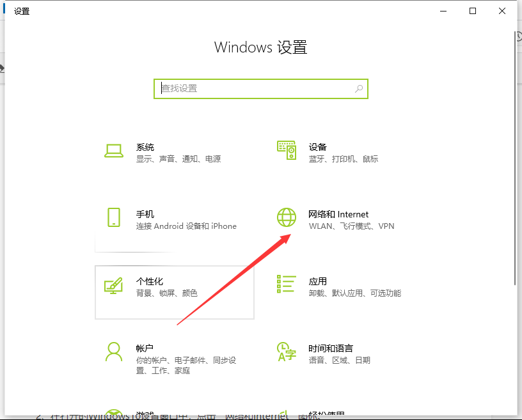Click the Network globe icon
This screenshot has width=522, height=420.
[286, 217]
